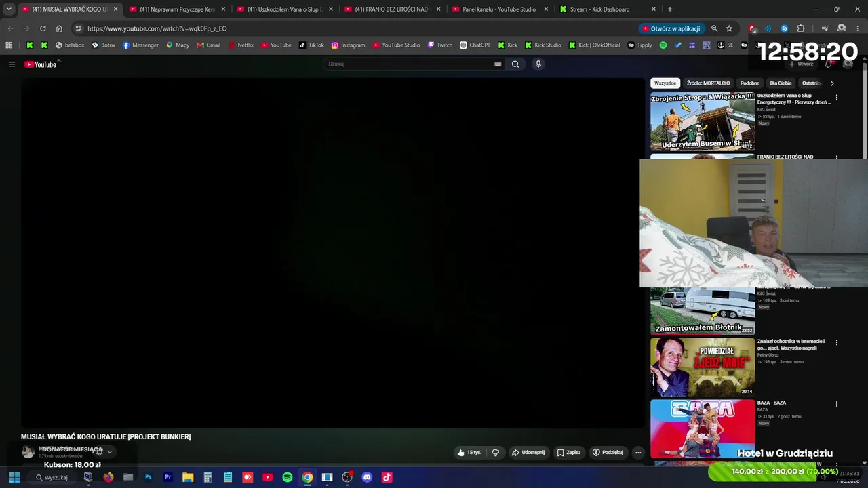Open the Google apps grid in bookmarks bar
Viewport: 868px width, 488px height.
pyautogui.click(x=9, y=45)
